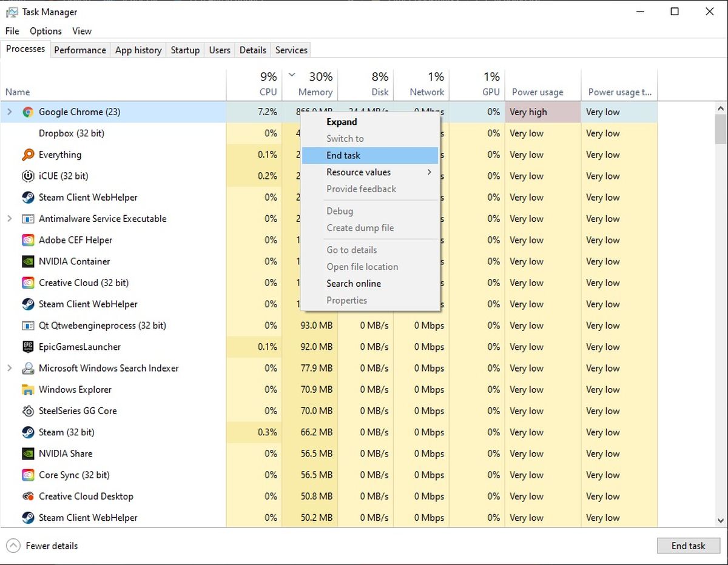
Task: Click the SteelSeries GG Core icon
Action: [28, 411]
